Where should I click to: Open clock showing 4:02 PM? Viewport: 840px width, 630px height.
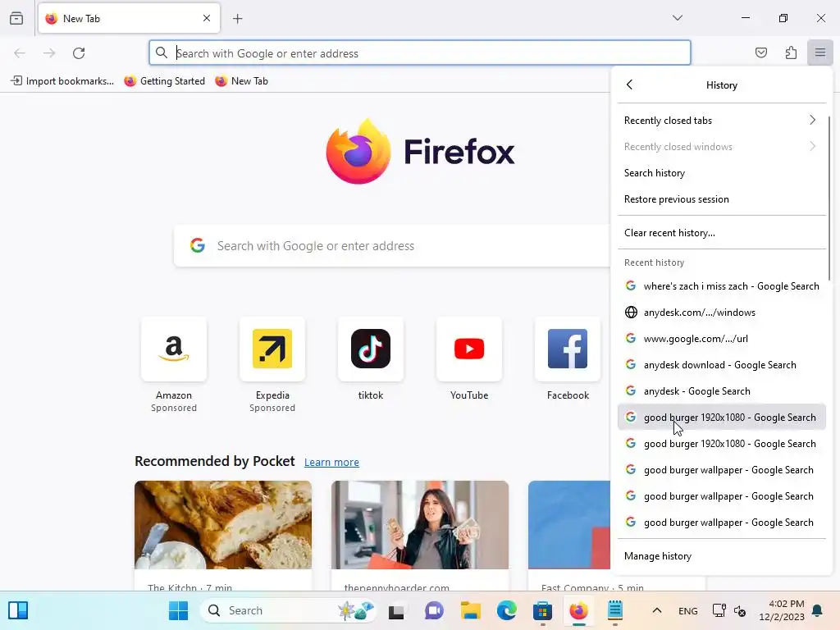click(x=782, y=610)
